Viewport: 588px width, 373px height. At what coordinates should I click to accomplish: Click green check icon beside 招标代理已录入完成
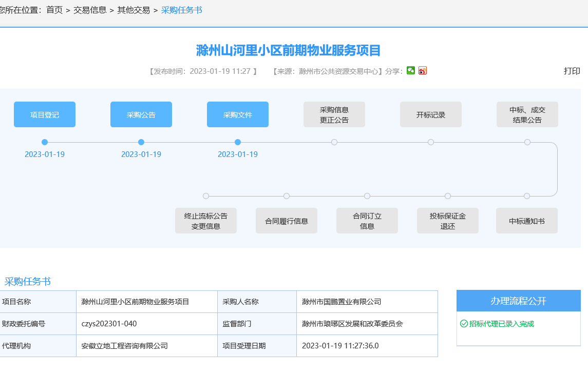464,324
